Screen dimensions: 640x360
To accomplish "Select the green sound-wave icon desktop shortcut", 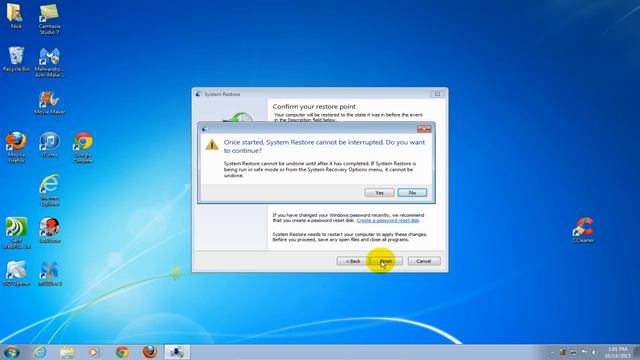I will [x=16, y=233].
